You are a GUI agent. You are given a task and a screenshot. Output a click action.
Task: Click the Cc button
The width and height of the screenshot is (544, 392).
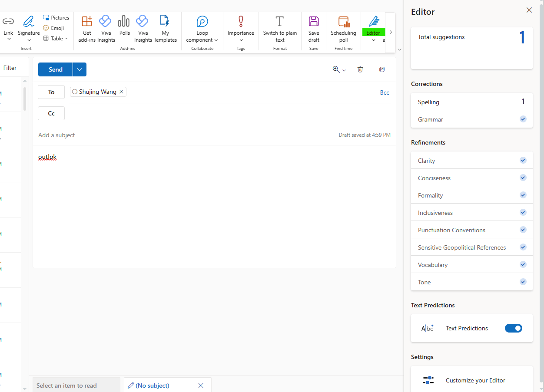tap(51, 113)
